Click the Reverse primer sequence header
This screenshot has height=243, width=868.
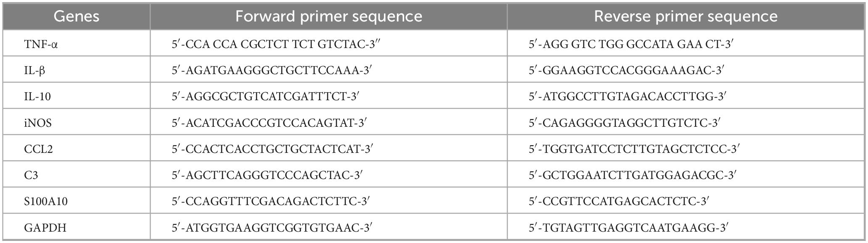pos(685,16)
